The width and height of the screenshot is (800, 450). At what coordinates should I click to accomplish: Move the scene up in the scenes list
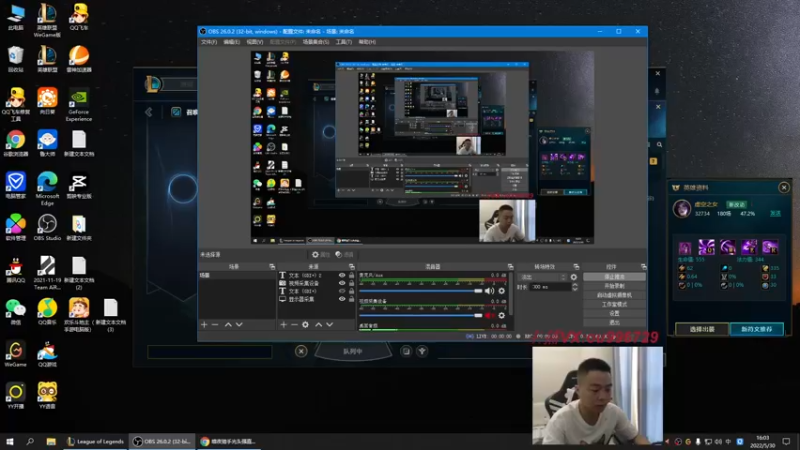coord(228,324)
